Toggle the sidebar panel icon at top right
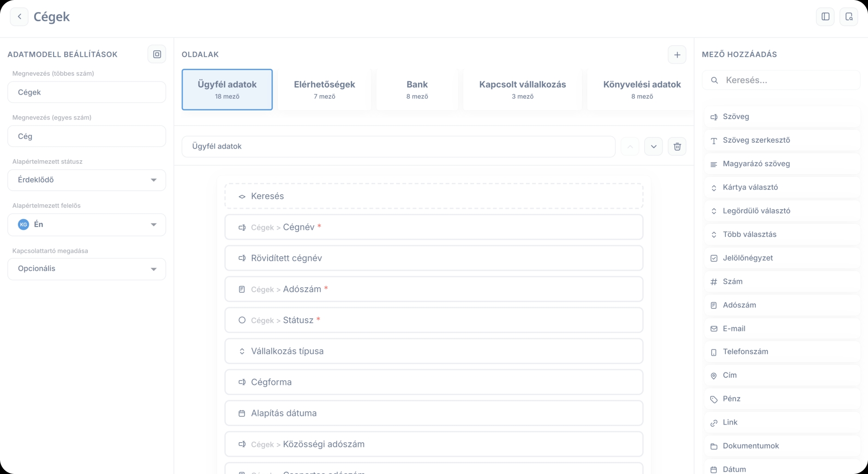 point(826,17)
